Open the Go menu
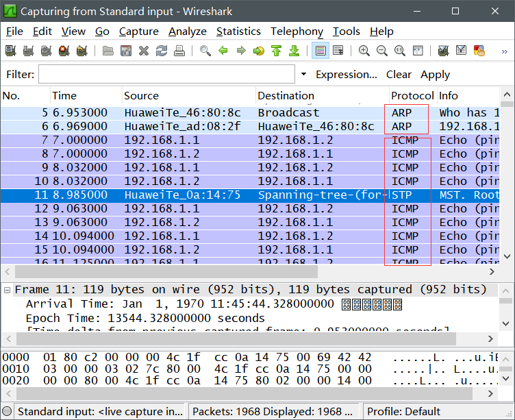The width and height of the screenshot is (515, 420). tap(102, 32)
